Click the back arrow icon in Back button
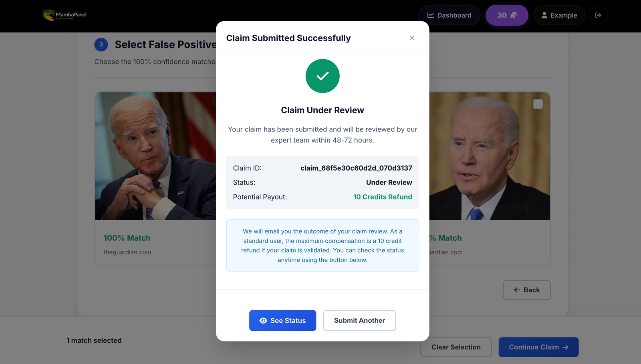Screen dimensions: 641x364 click(517, 290)
